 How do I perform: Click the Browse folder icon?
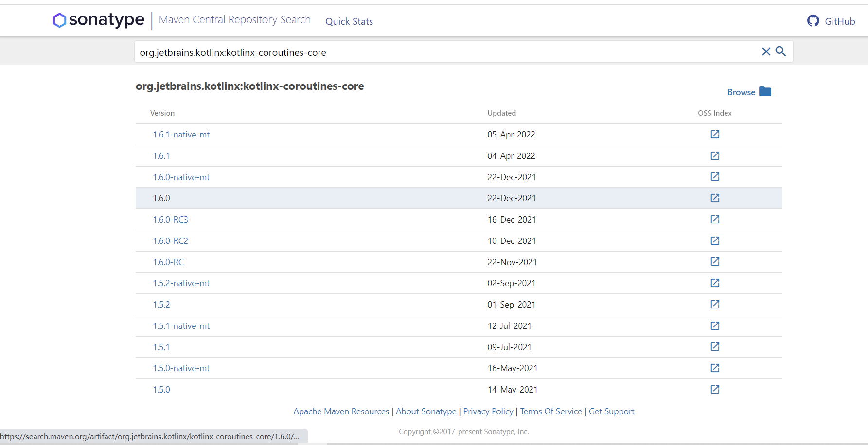coord(765,91)
